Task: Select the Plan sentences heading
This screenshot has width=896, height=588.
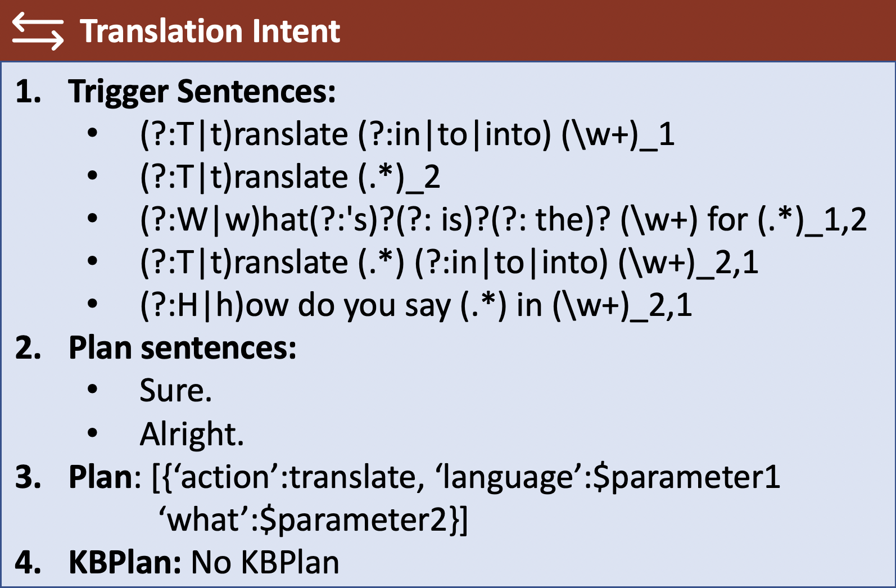Action: [x=183, y=348]
